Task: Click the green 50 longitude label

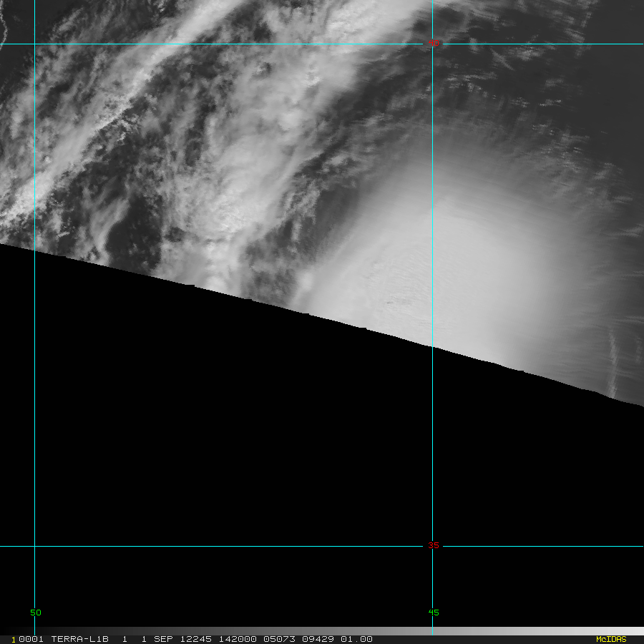Action: 36,613
